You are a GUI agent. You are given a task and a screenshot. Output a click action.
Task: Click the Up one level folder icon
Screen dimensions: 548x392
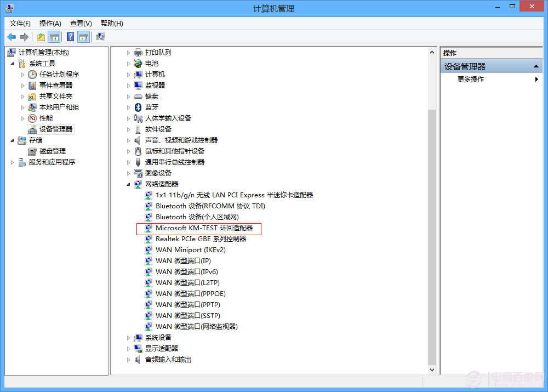(x=41, y=37)
